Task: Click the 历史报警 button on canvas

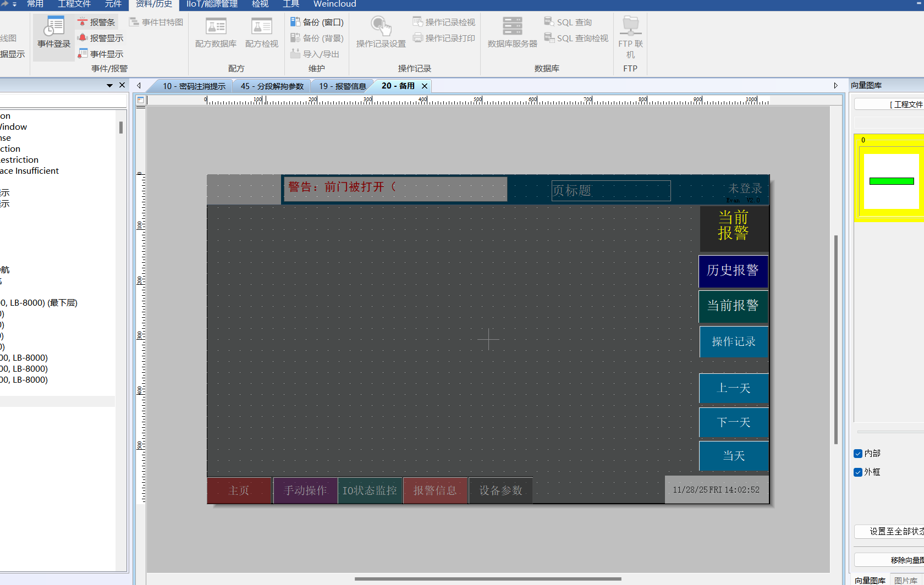Action: (x=733, y=271)
